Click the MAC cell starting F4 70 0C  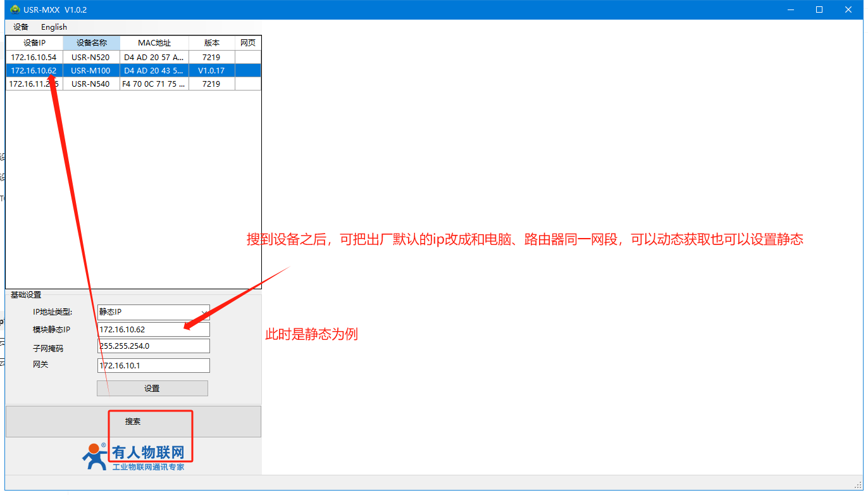(x=154, y=84)
